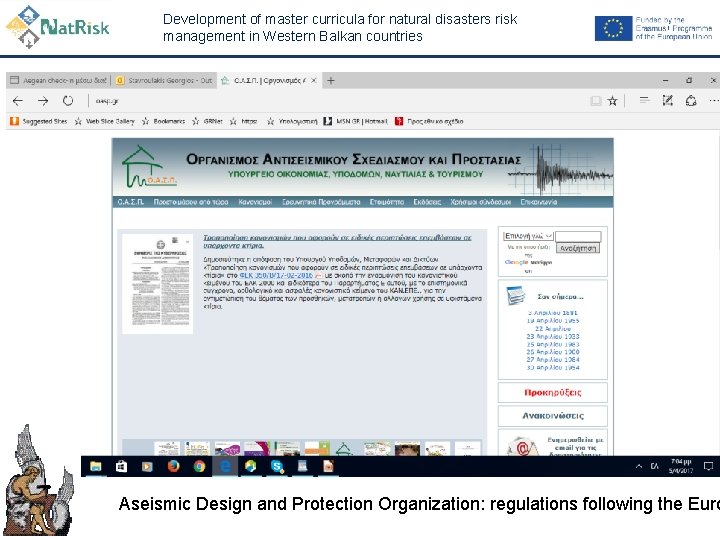This screenshot has width=720, height=540.
Task: Switch to the Aegean tab
Action: [59, 80]
